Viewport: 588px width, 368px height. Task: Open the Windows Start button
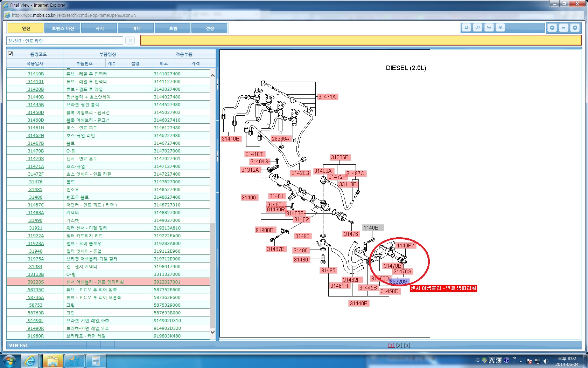pyautogui.click(x=9, y=361)
